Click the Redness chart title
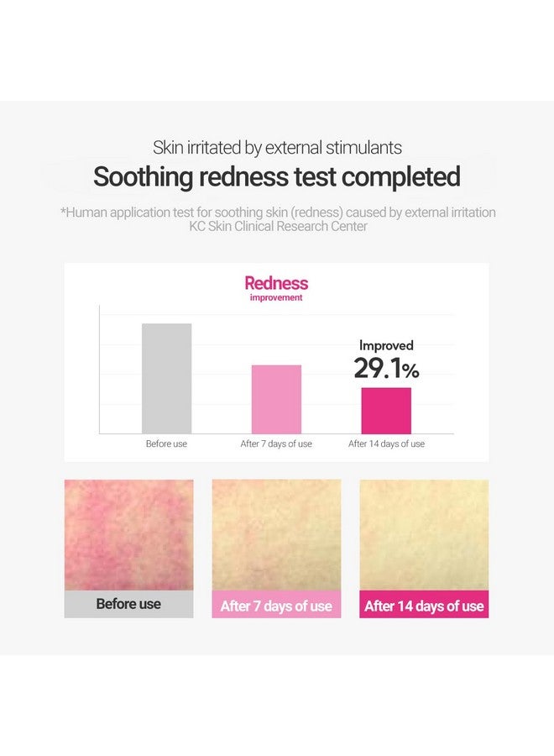554x756 pixels. pyautogui.click(x=276, y=283)
